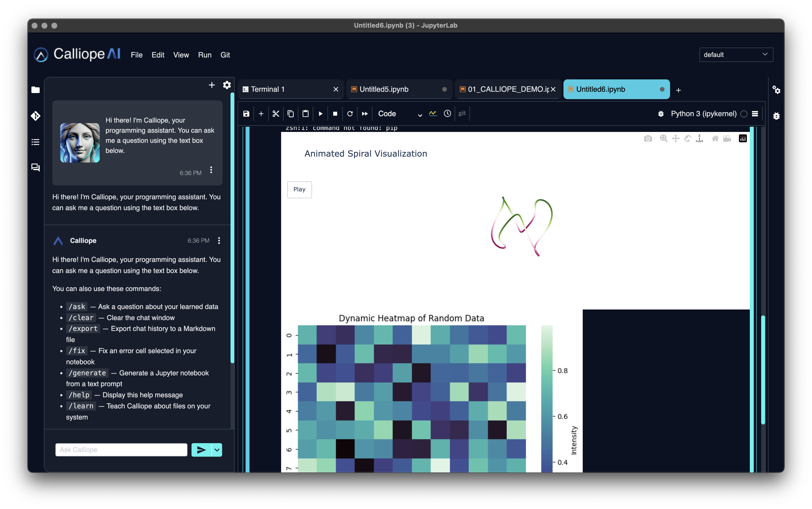The height and width of the screenshot is (509, 812).
Task: Open the default profile dropdown
Action: (x=736, y=55)
